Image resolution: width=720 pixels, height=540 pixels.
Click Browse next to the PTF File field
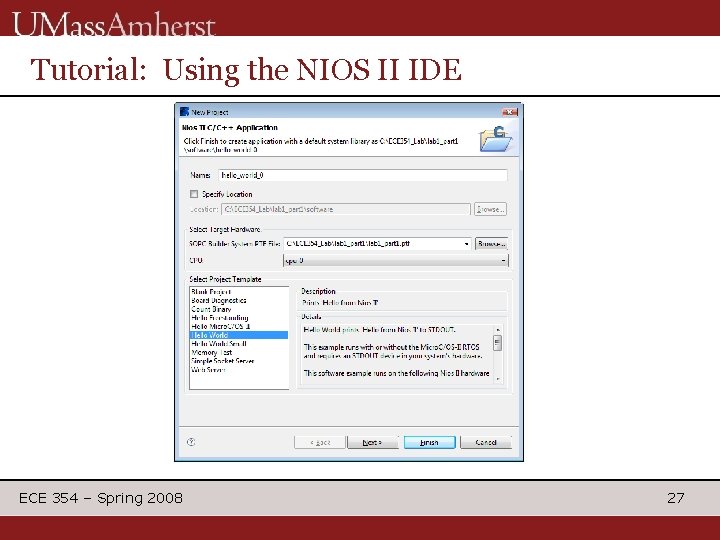coord(491,243)
